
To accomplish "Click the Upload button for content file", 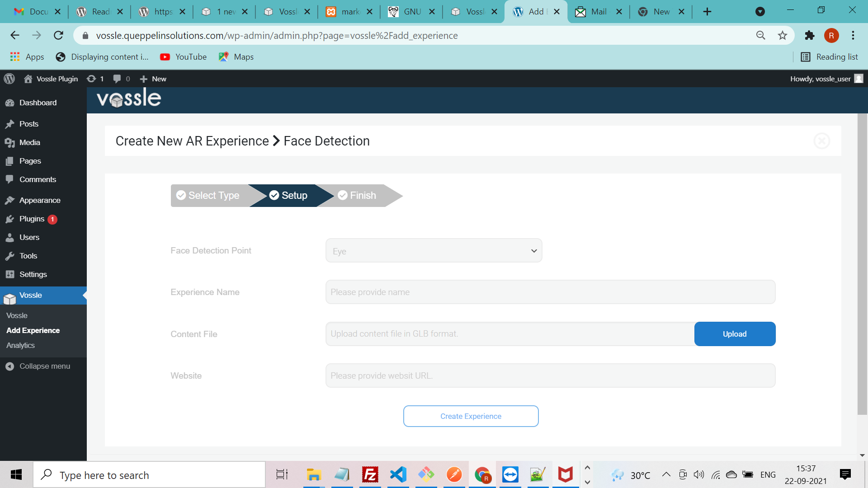I will pyautogui.click(x=735, y=334).
